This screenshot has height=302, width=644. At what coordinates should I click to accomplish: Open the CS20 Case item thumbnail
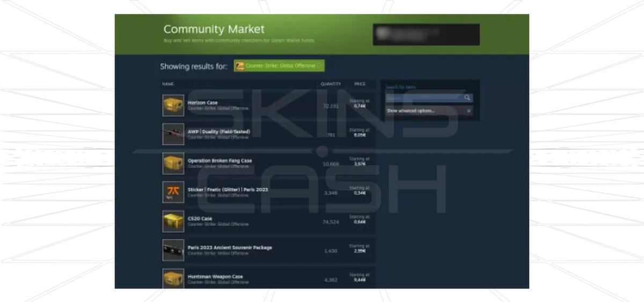[x=173, y=221]
